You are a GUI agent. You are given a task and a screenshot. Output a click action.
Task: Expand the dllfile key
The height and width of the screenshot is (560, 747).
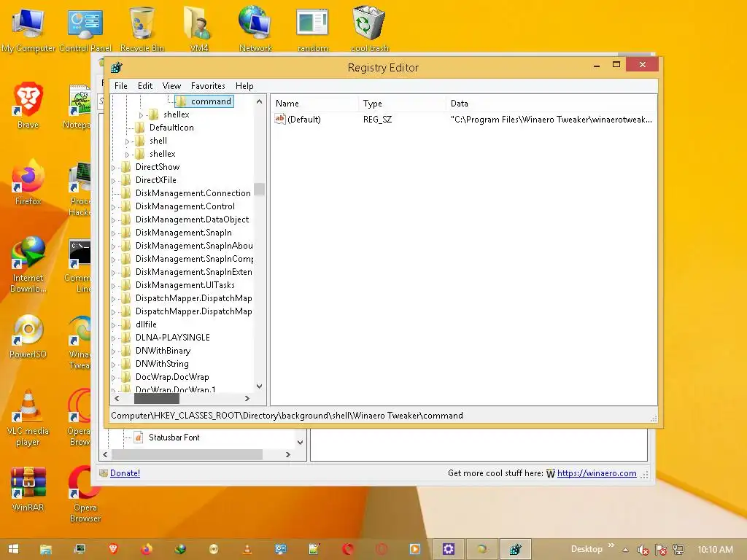pos(113,324)
